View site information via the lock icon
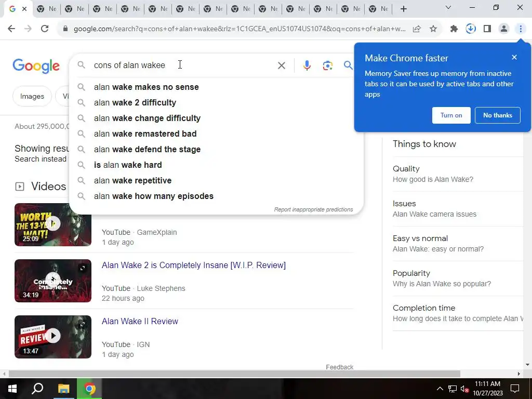The image size is (532, 399). click(x=65, y=29)
